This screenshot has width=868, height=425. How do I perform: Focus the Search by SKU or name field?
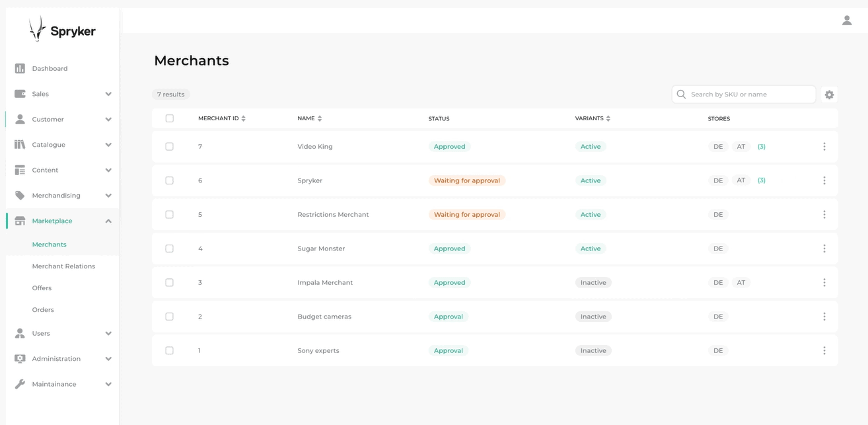744,95
